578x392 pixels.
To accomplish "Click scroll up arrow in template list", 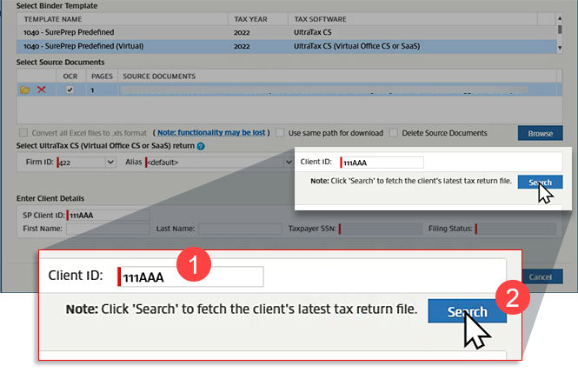I will tap(560, 18).
